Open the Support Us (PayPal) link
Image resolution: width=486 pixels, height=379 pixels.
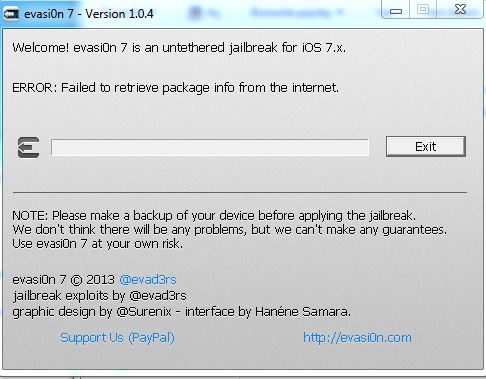point(117,338)
